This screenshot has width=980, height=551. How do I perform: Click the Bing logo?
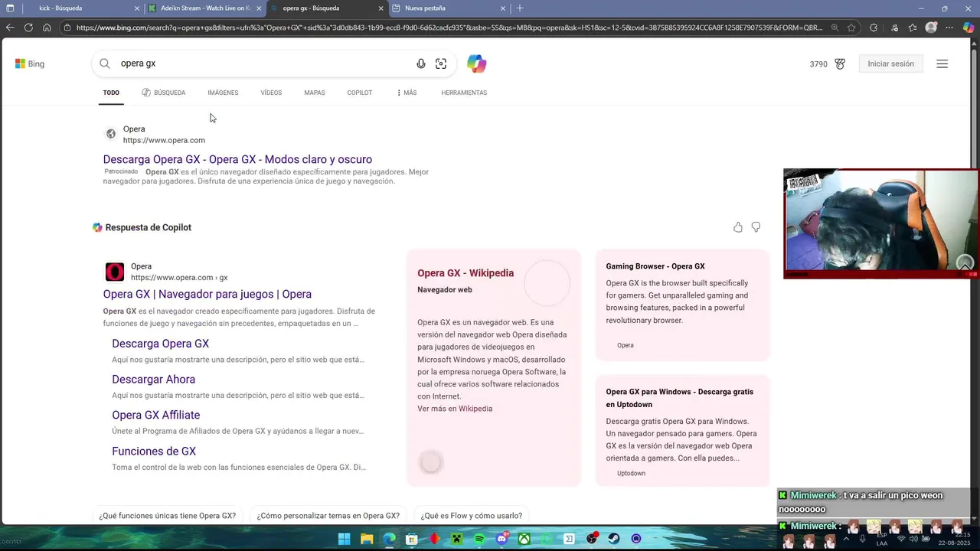pos(30,64)
